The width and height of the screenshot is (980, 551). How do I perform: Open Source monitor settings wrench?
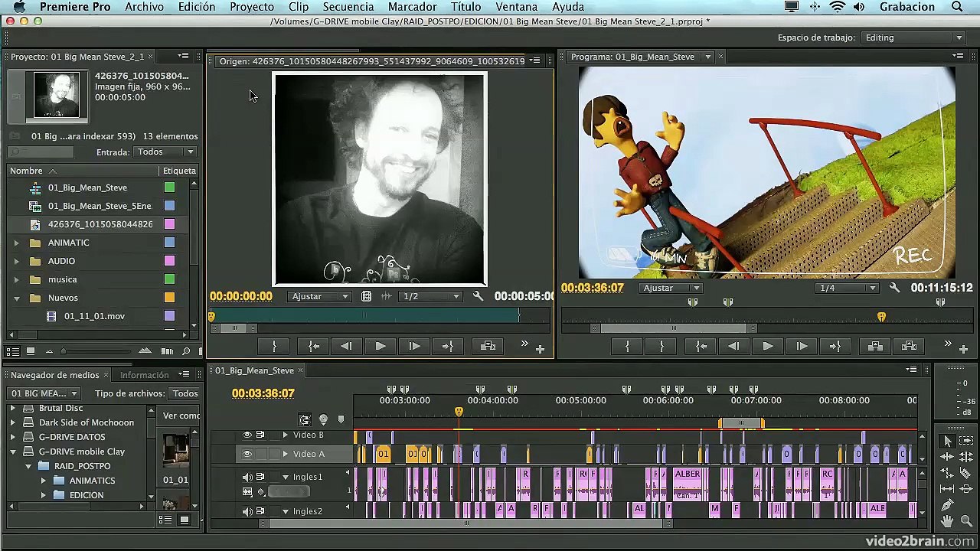point(479,296)
